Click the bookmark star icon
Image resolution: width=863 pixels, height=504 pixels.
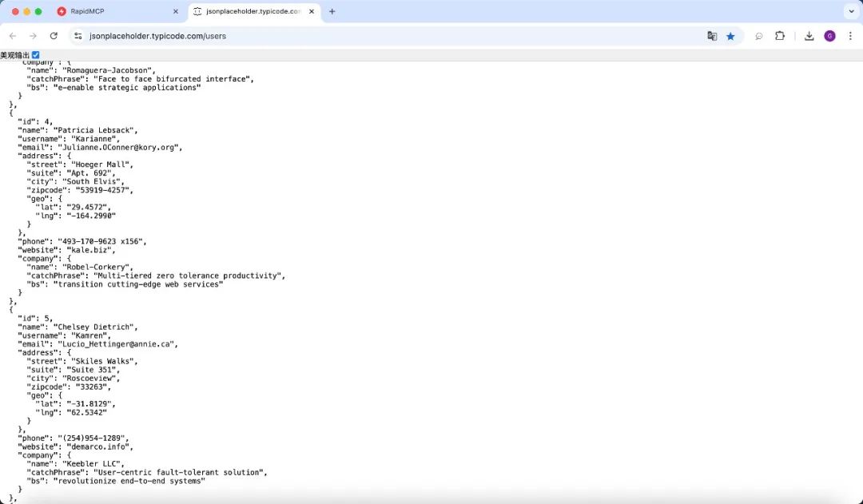point(731,36)
